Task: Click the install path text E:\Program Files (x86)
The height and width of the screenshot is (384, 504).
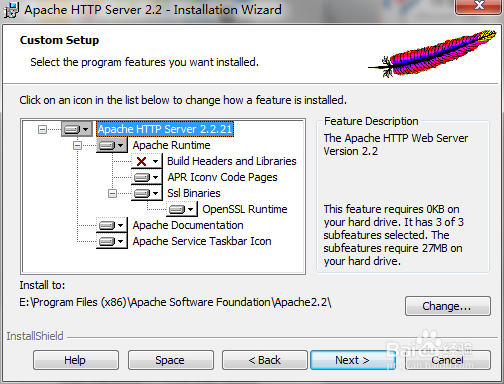Action: [x=175, y=302]
